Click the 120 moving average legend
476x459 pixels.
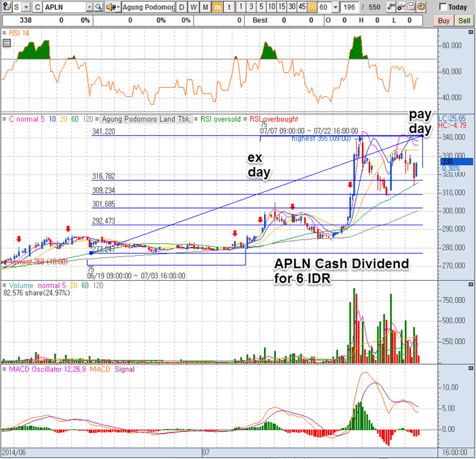pyautogui.click(x=88, y=119)
